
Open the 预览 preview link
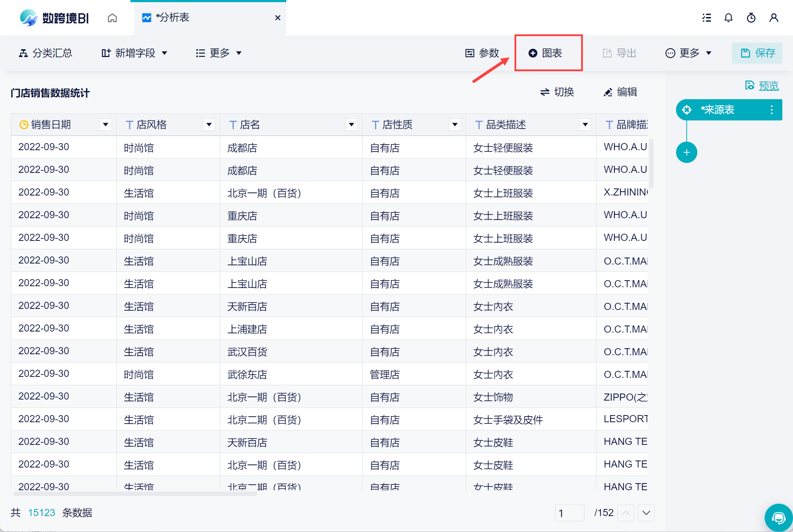[768, 86]
